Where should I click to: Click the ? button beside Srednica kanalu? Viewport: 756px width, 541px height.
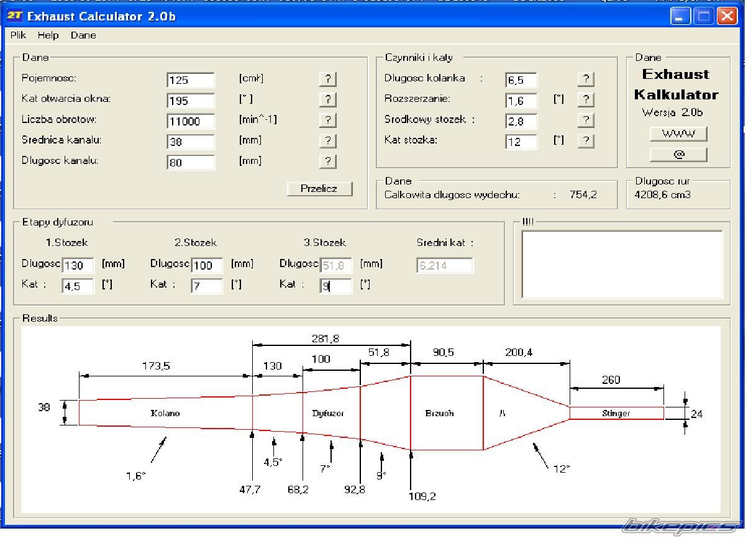(x=327, y=141)
